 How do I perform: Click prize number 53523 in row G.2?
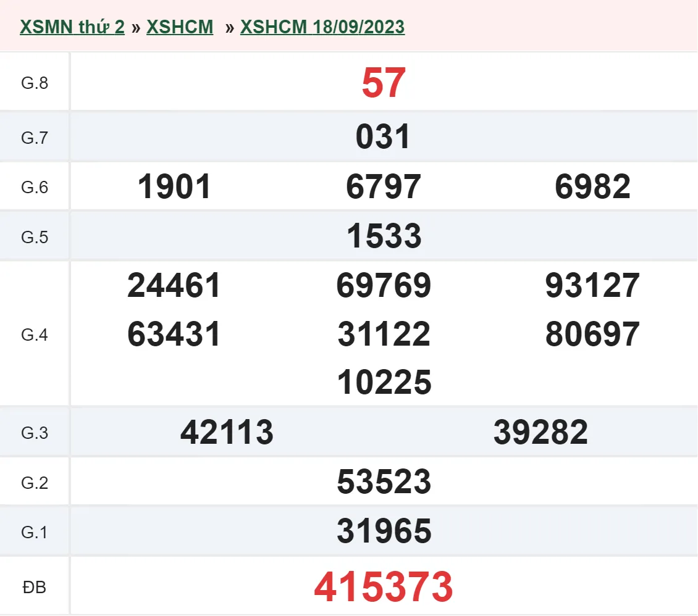[384, 482]
